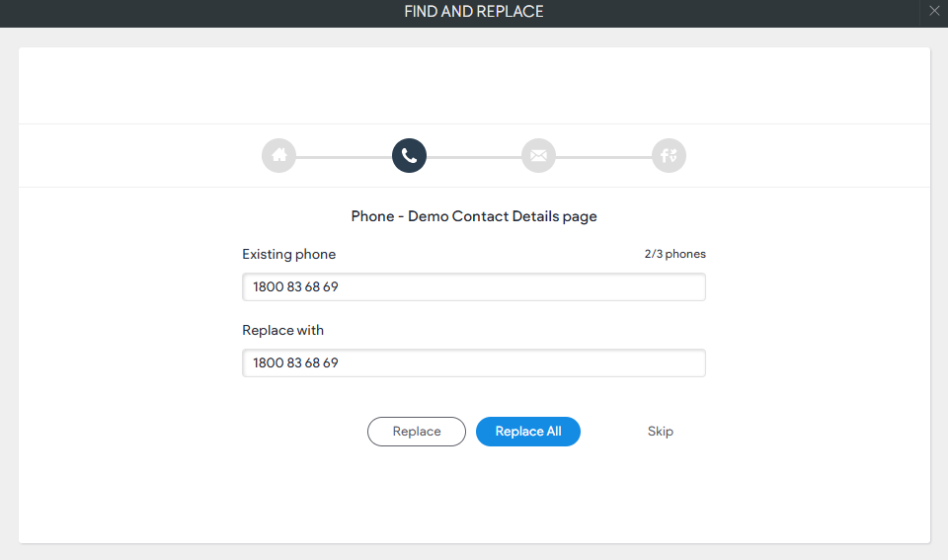Select the phone step icon
948x560 pixels.
pyautogui.click(x=409, y=155)
